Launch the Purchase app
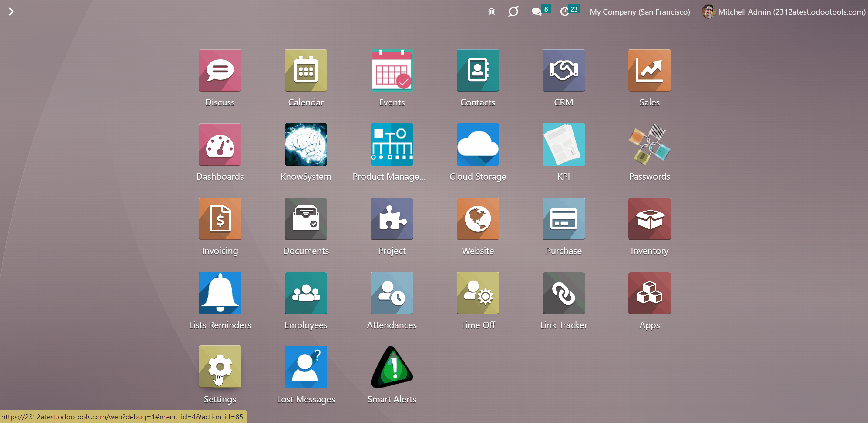This screenshot has width=868, height=423. click(x=564, y=219)
